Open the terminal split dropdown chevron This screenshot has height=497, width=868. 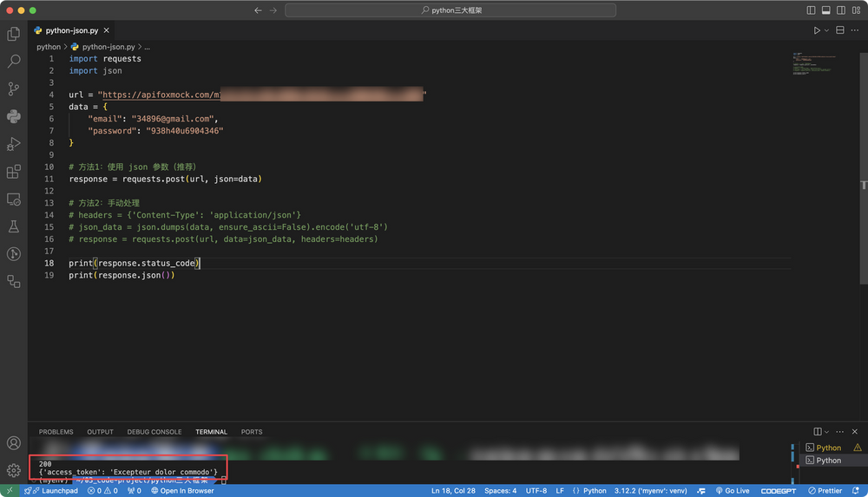pyautogui.click(x=827, y=431)
